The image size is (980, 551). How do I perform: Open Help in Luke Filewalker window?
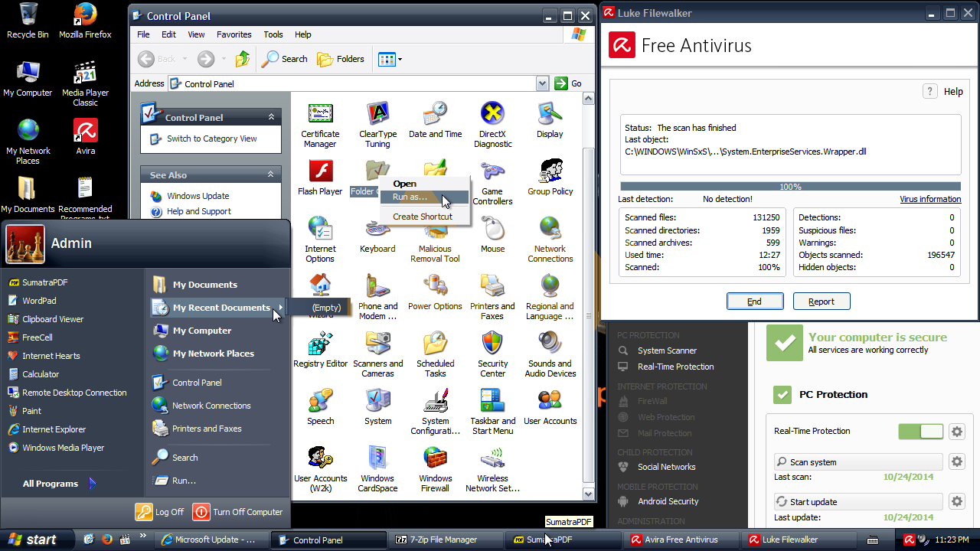pos(942,91)
